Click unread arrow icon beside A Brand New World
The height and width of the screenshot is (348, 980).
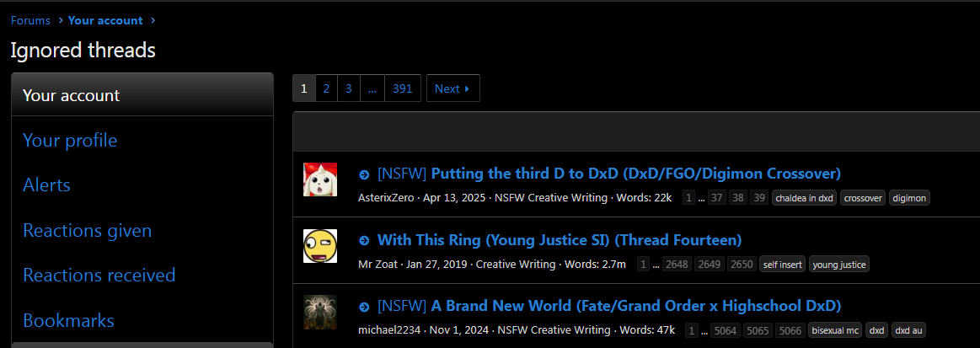364,307
